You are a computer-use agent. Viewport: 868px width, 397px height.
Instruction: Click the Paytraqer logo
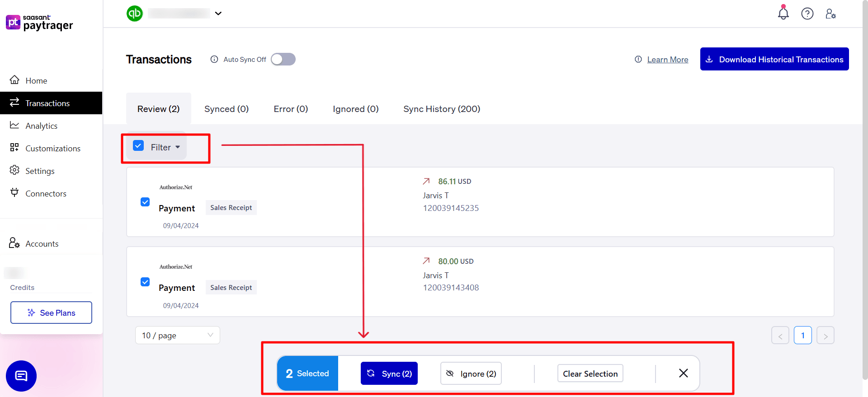(40, 23)
